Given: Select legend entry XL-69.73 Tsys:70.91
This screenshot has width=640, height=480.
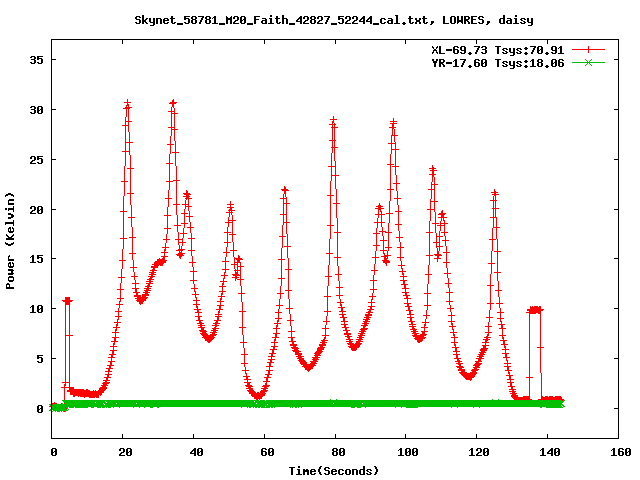Looking at the screenshot, I should click(498, 50).
